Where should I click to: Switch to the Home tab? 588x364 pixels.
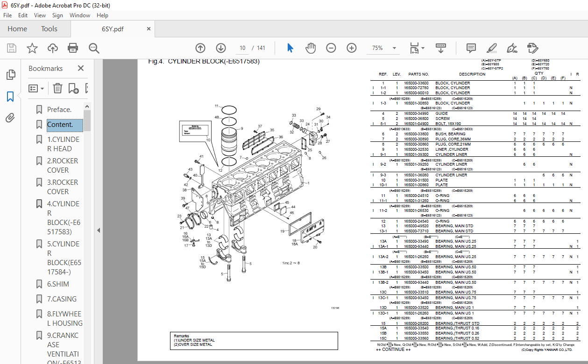pyautogui.click(x=17, y=28)
